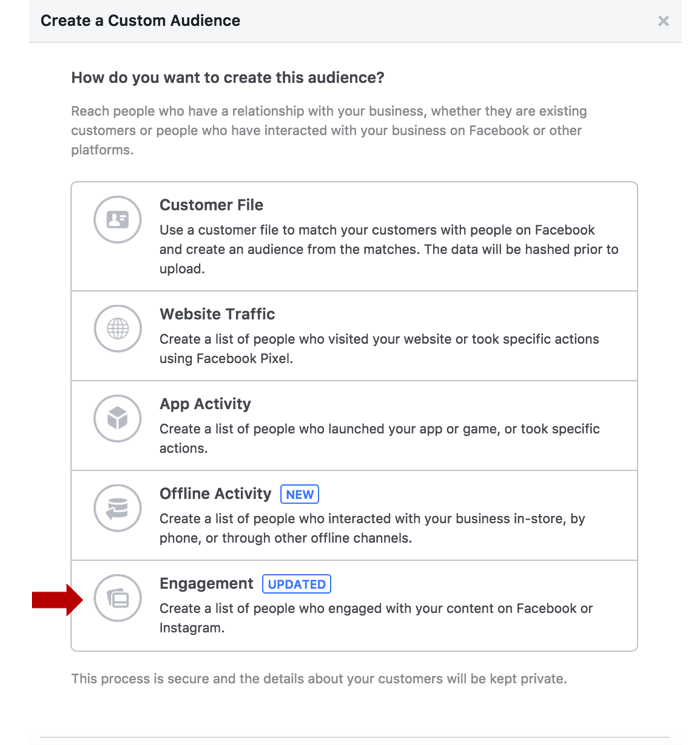Screen dimensions: 690x745
Task: Click the Website Traffic Facebook Pixel description
Action: (x=379, y=349)
